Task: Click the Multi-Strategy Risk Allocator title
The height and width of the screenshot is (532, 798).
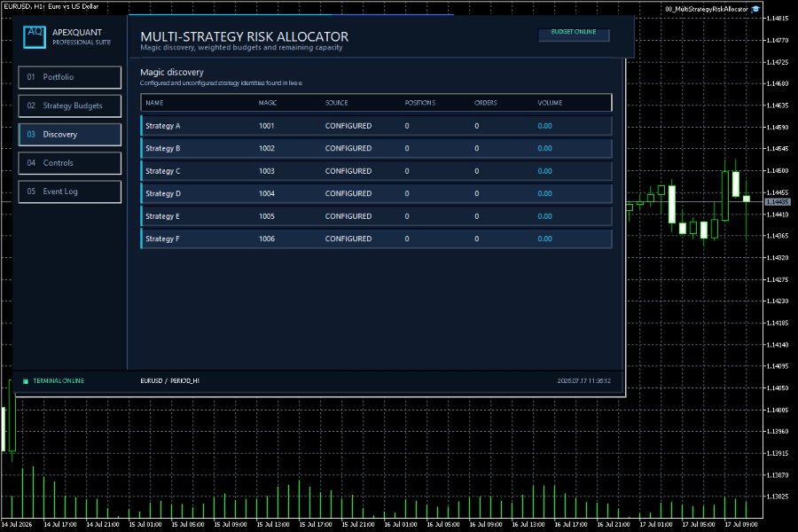Action: pos(245,36)
